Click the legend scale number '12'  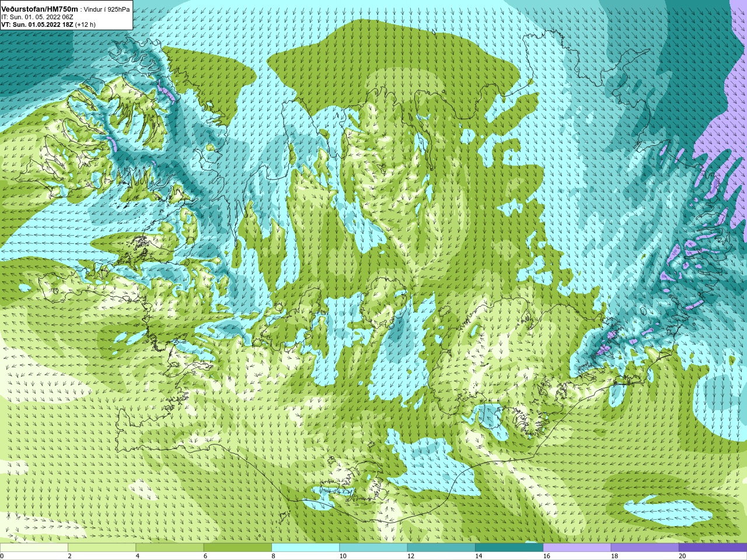[x=411, y=556]
